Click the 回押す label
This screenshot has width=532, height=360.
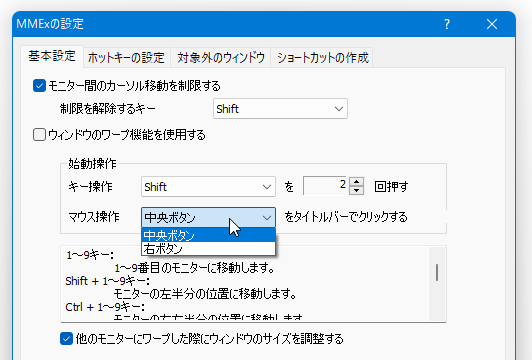(x=391, y=187)
